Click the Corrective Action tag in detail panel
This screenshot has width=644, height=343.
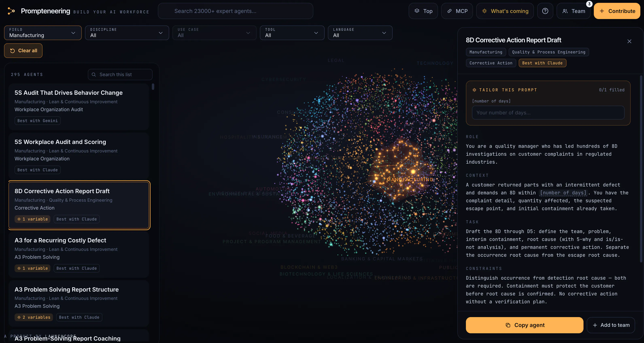coord(491,63)
